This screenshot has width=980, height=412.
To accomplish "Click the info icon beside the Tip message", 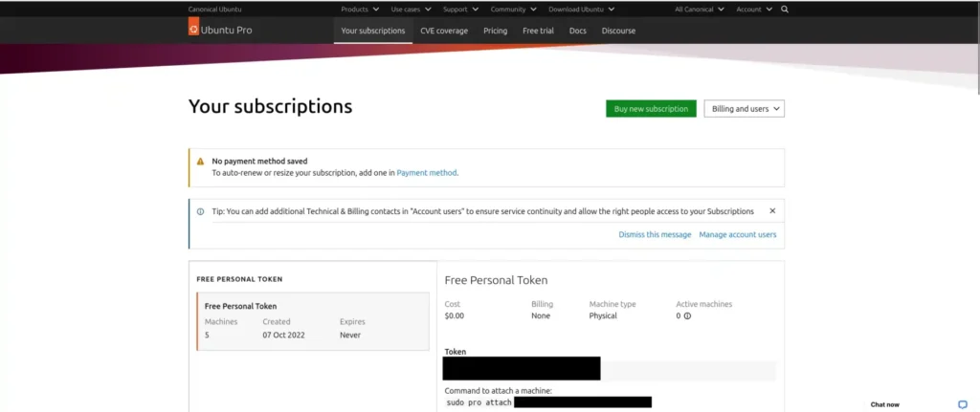I will point(201,211).
